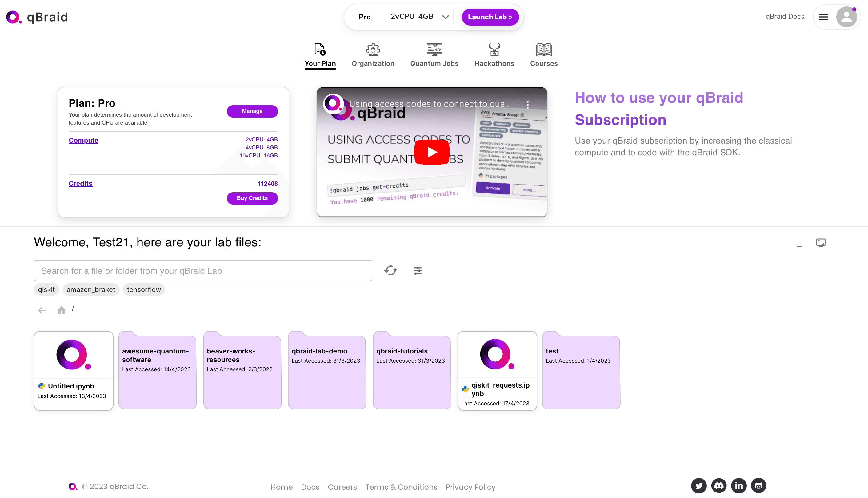Image resolution: width=868 pixels, height=498 pixels.
Task: Click the lab file search field
Action: [203, 271]
